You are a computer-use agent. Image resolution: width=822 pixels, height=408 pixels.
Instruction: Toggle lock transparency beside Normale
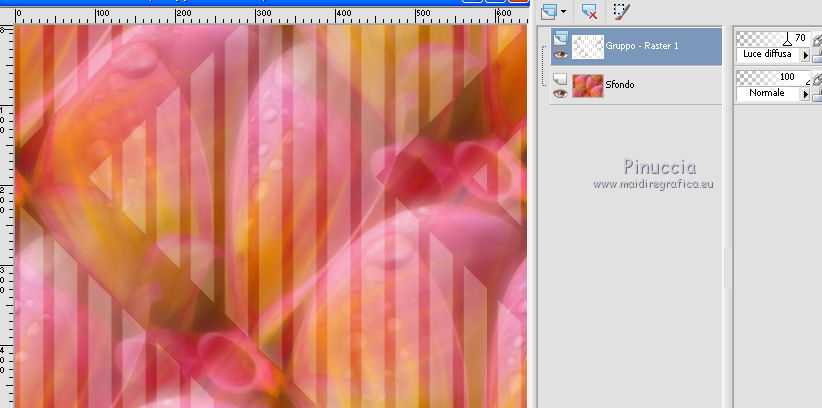pos(817,95)
